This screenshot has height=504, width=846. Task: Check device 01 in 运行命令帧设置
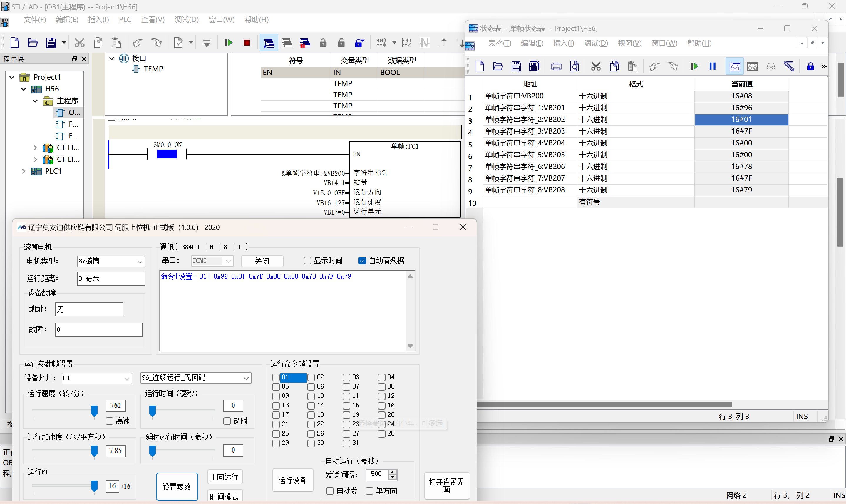pos(276,378)
